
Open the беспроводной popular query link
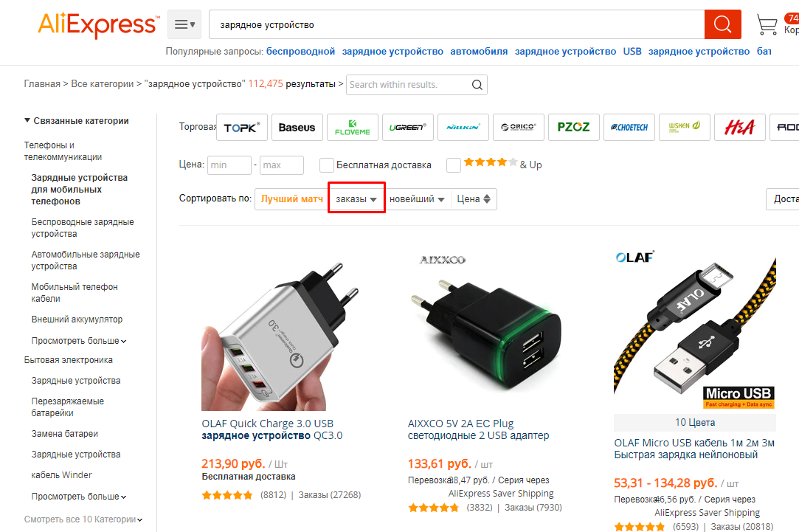301,52
